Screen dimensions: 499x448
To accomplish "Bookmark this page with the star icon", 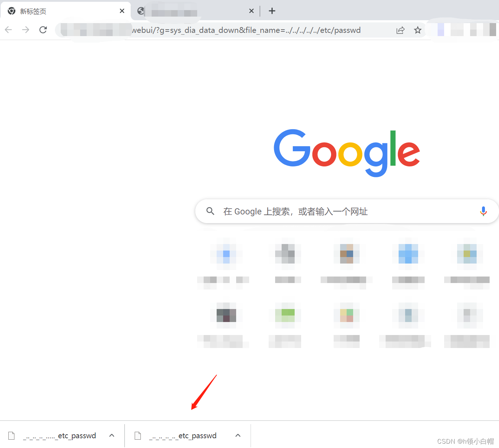I will pos(418,30).
